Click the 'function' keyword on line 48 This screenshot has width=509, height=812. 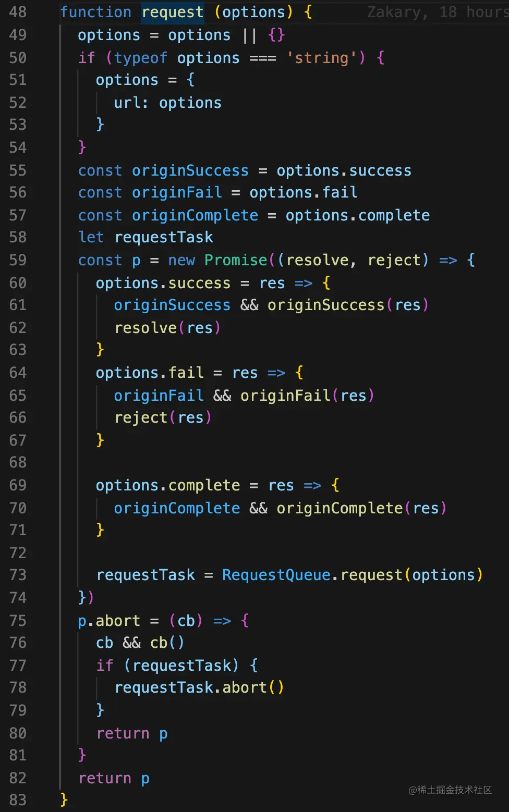[x=96, y=12]
